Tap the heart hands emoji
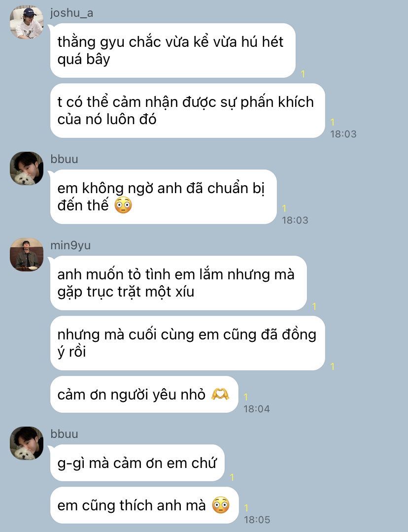Screen dimensions: 408x532 (x=220, y=394)
